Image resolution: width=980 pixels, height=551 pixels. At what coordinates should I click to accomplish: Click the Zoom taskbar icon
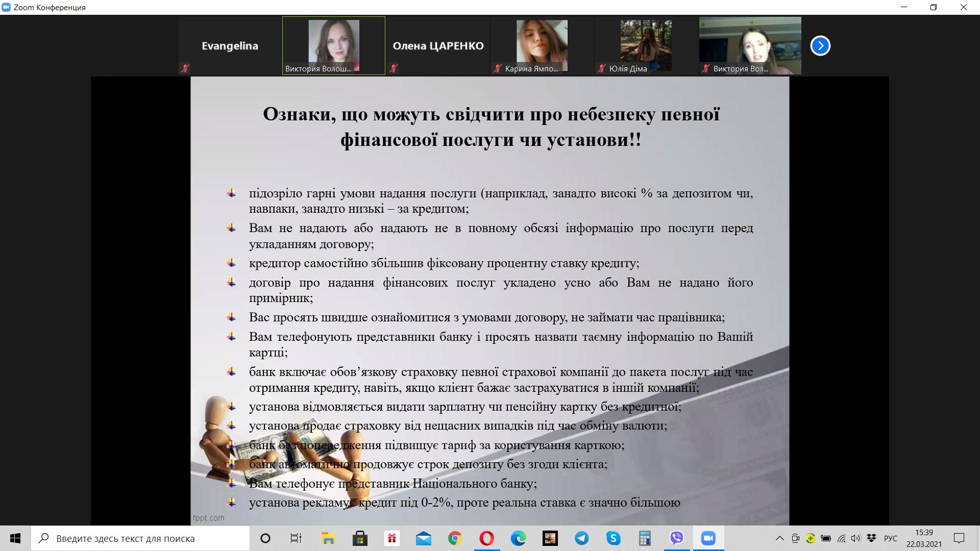(708, 538)
